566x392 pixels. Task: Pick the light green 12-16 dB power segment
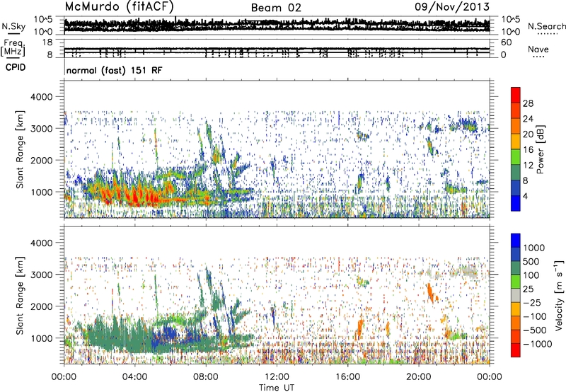[x=516, y=157]
